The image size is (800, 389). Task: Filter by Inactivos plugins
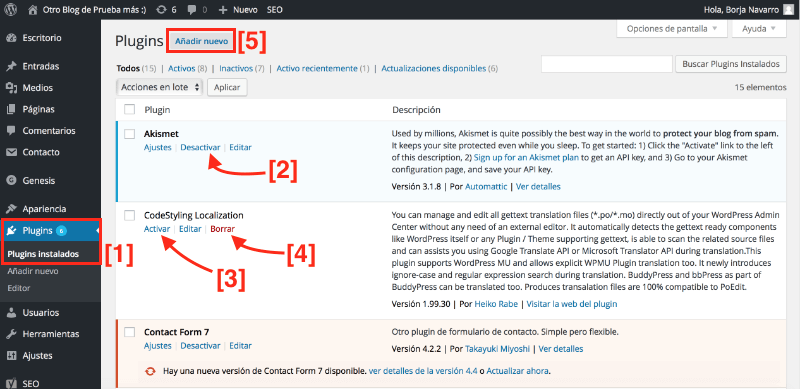pyautogui.click(x=236, y=68)
